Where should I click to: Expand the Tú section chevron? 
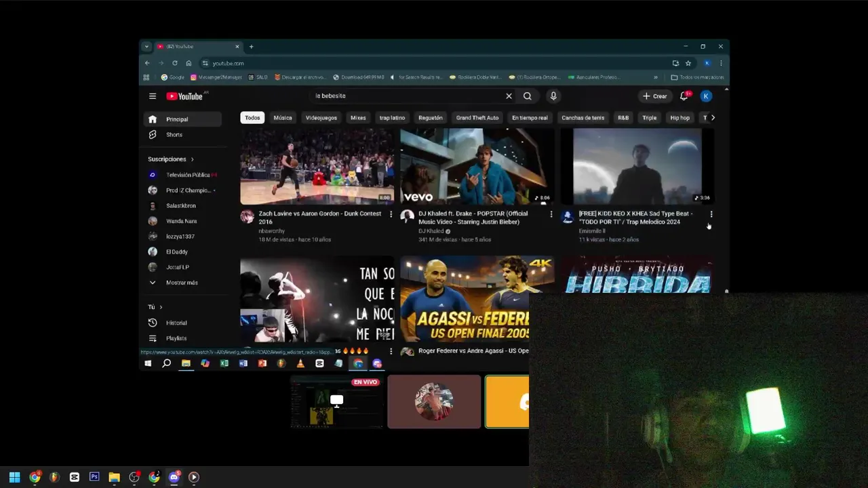coord(161,307)
